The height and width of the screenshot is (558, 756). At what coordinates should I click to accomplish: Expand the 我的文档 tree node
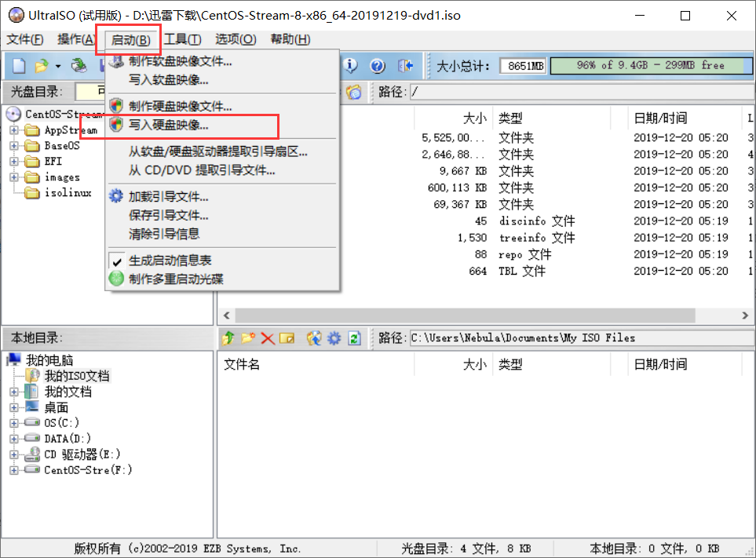[14, 392]
